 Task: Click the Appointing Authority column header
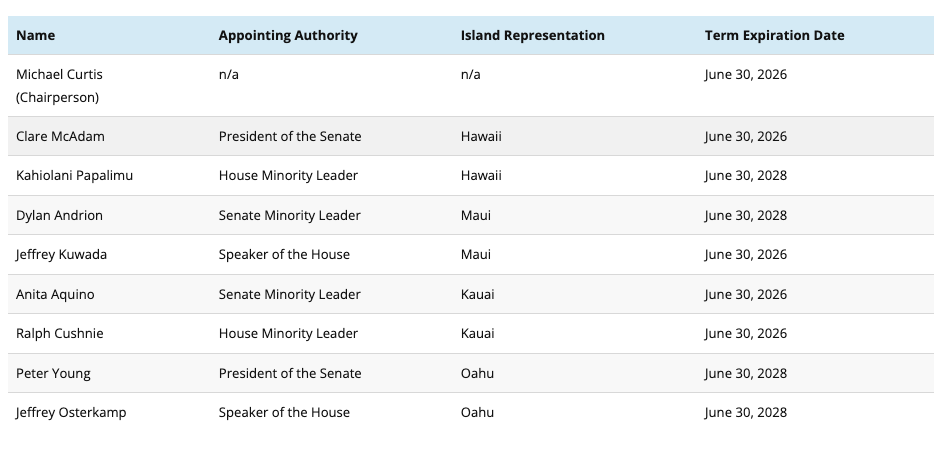point(288,35)
